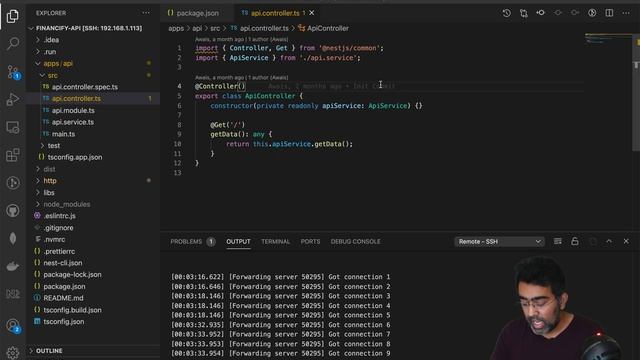Open the DEBUG CONSOLE tab
The width and height of the screenshot is (640, 360).
(x=356, y=242)
